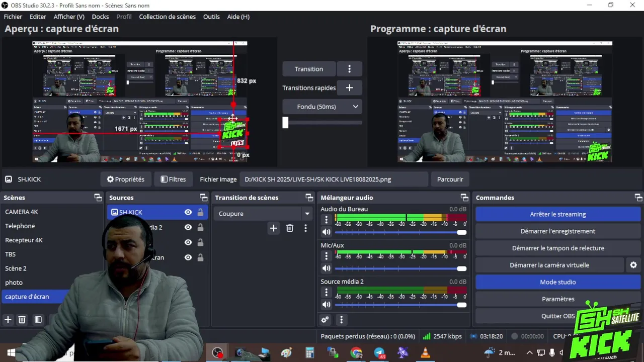Open the audio mixer three-dot menu at bottom
644x362 pixels.
coord(341,320)
